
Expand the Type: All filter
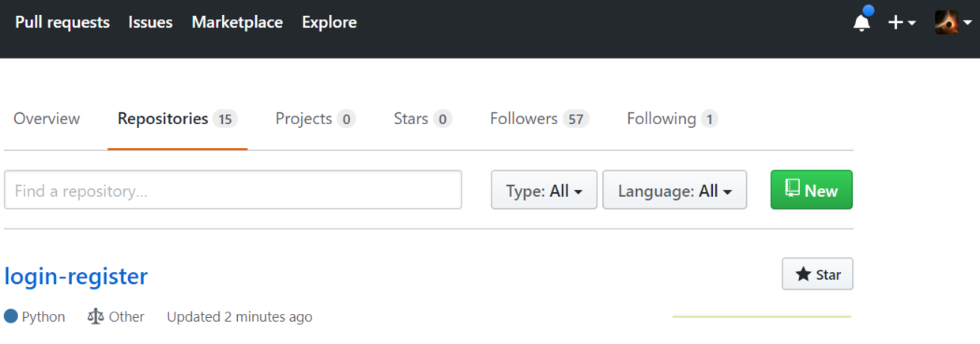point(544,190)
